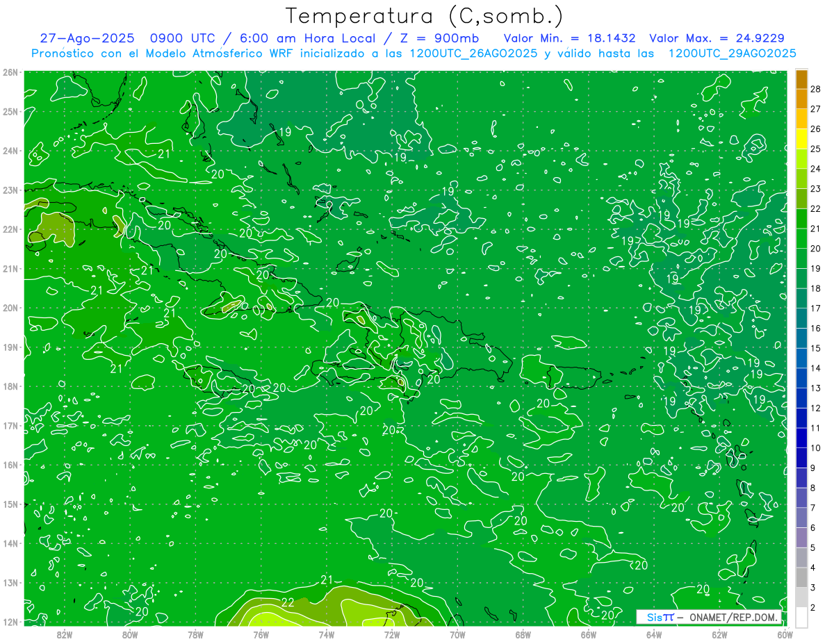Click the latitude axis label "16N"
Screen dimensions: 834x644
(10, 465)
